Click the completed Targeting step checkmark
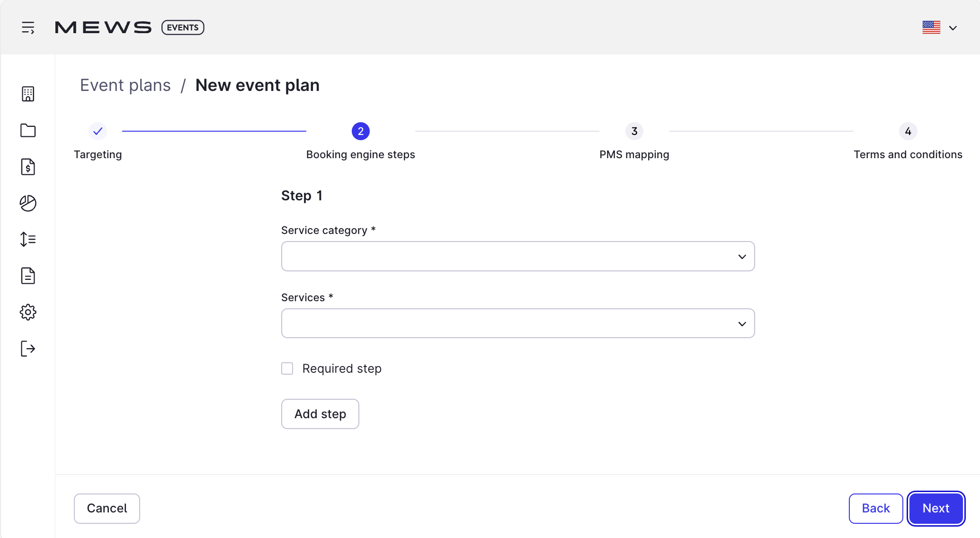Image resolution: width=980 pixels, height=538 pixels. point(98,131)
